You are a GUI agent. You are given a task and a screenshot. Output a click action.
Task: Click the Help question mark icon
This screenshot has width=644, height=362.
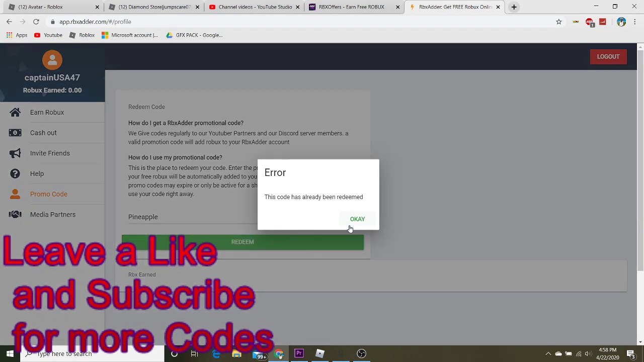pyautogui.click(x=15, y=174)
